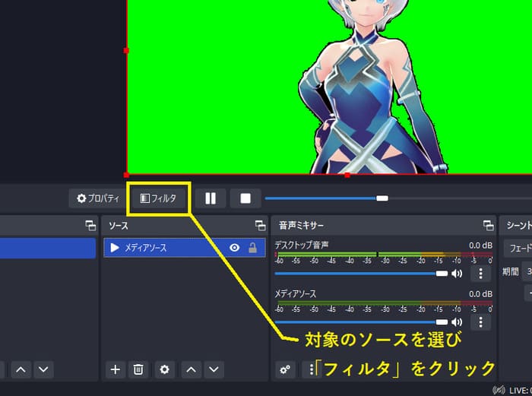This screenshot has width=532, height=396.
Task: Toggle the lock icon on メディアソース source
Action: pos(252,248)
